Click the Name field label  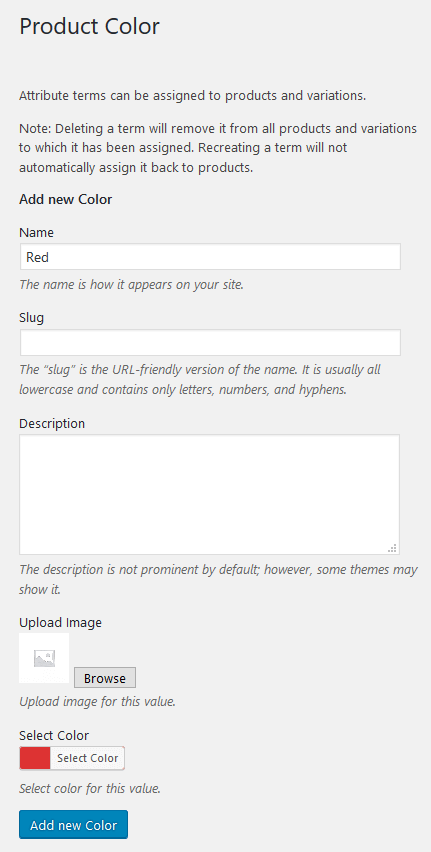point(36,233)
